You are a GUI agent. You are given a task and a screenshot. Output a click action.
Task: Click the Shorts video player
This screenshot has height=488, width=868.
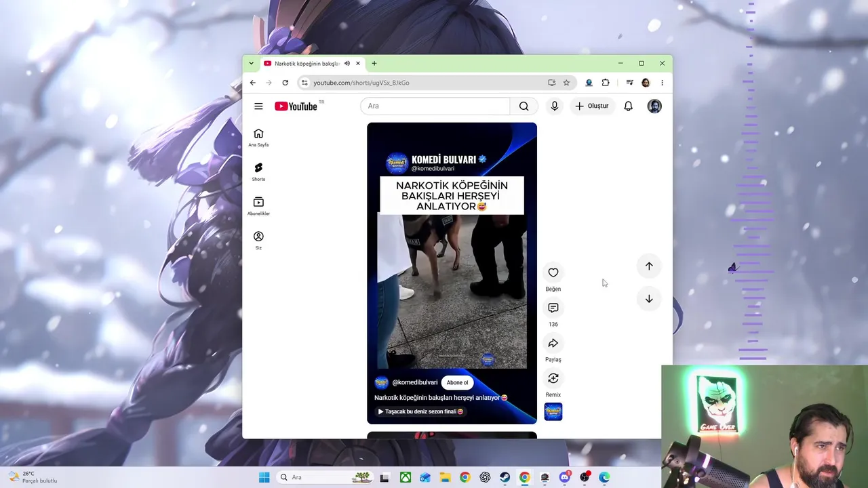pyautogui.click(x=452, y=273)
